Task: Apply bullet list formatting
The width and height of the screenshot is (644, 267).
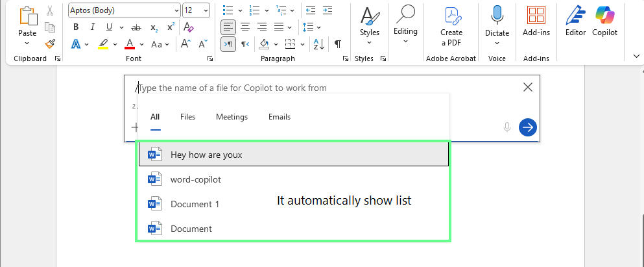Action: 228,10
